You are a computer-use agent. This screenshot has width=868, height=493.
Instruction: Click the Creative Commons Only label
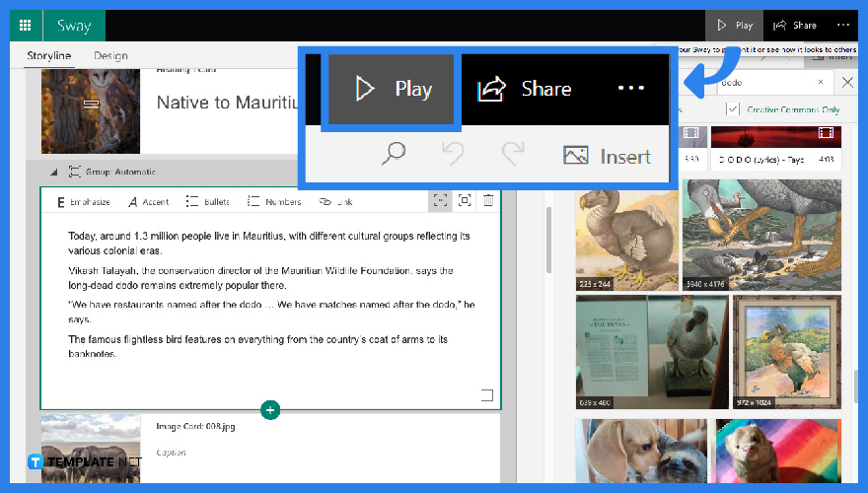pyautogui.click(x=793, y=109)
